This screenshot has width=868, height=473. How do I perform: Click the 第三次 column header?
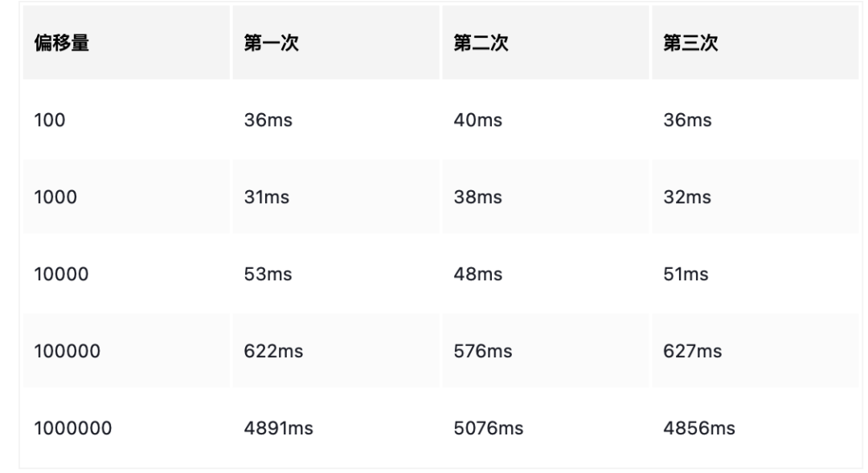click(755, 43)
